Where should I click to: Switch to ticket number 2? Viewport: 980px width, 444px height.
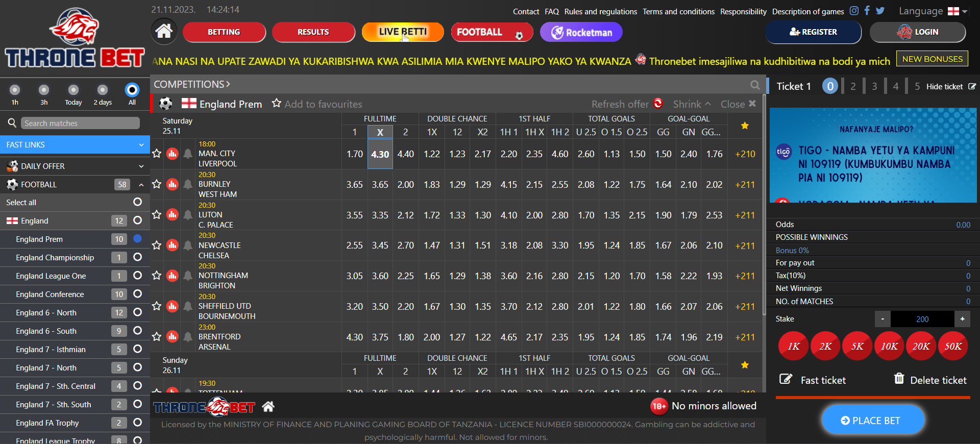click(x=853, y=86)
